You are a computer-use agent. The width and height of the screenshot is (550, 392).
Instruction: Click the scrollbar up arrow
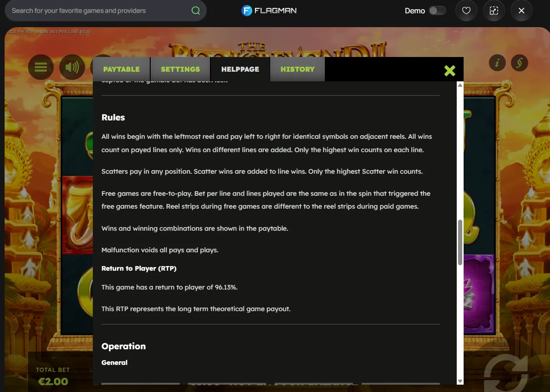460,85
